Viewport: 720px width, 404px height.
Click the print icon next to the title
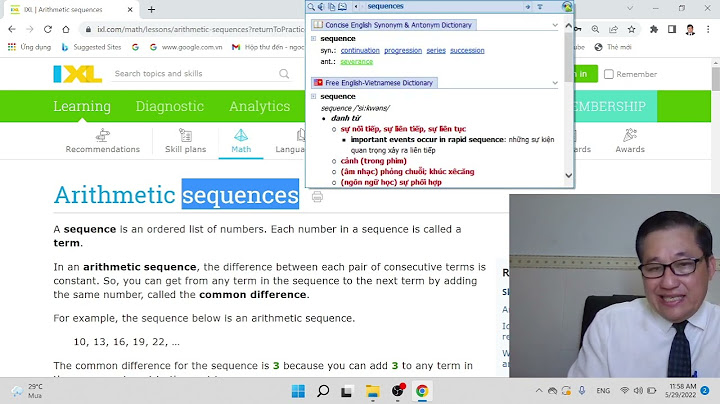click(x=317, y=196)
